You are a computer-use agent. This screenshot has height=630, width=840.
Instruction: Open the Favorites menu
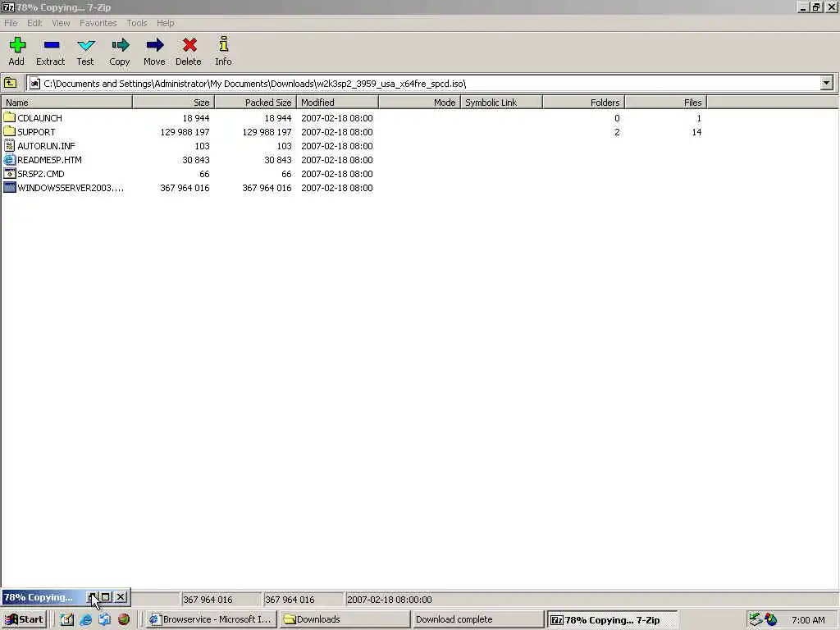coord(98,23)
